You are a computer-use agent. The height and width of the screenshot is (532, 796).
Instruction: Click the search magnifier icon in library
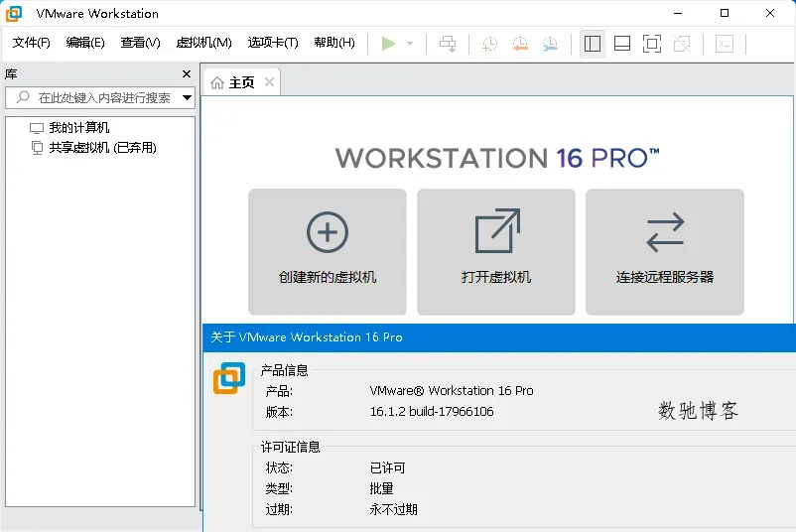click(x=23, y=97)
